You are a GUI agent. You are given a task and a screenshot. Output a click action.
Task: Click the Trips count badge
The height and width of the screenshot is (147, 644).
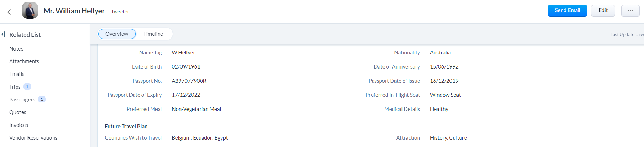27,87
